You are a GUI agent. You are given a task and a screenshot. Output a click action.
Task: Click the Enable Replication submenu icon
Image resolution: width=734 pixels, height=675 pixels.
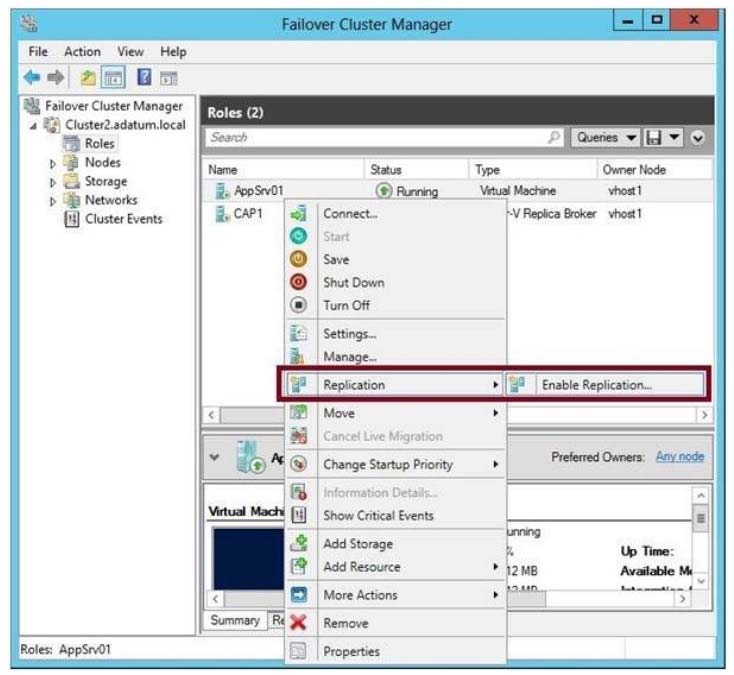[517, 384]
